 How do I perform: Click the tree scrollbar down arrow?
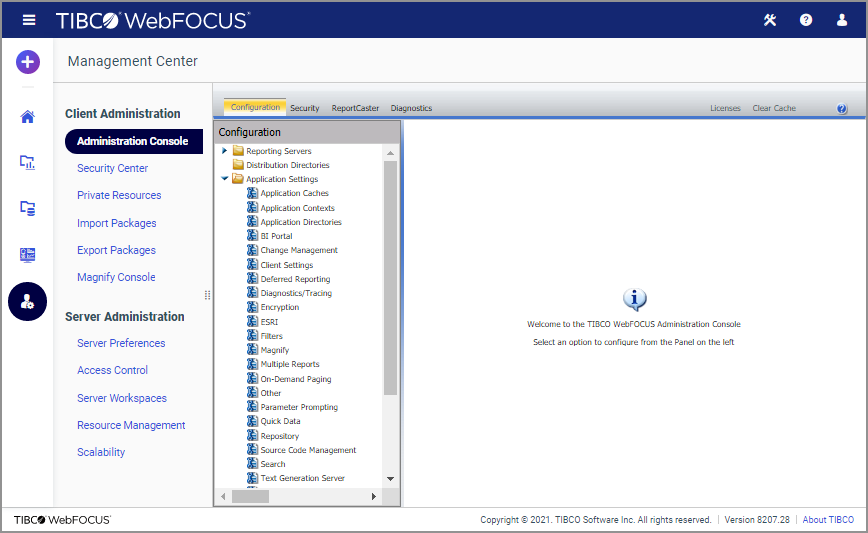390,479
